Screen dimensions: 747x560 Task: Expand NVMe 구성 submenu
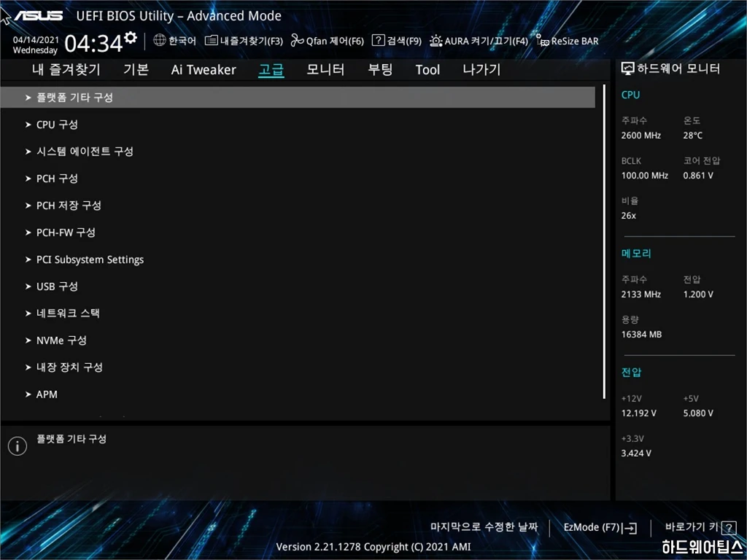pyautogui.click(x=298, y=341)
